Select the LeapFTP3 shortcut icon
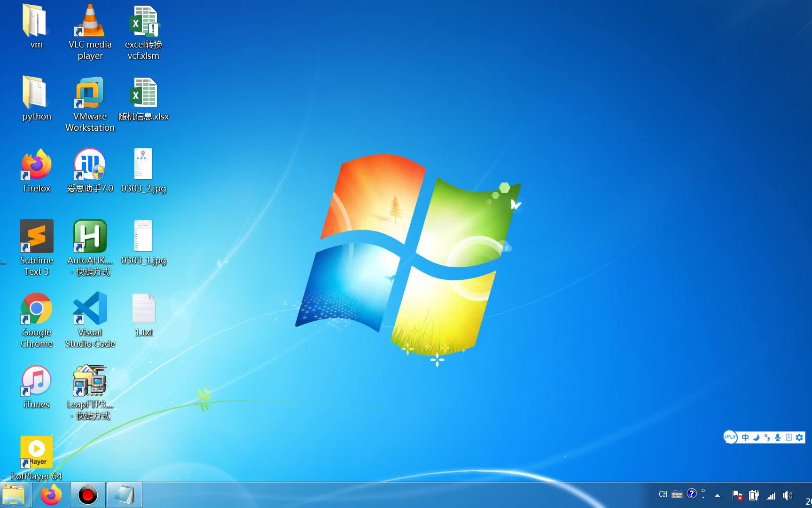This screenshot has width=812, height=508. (90, 392)
